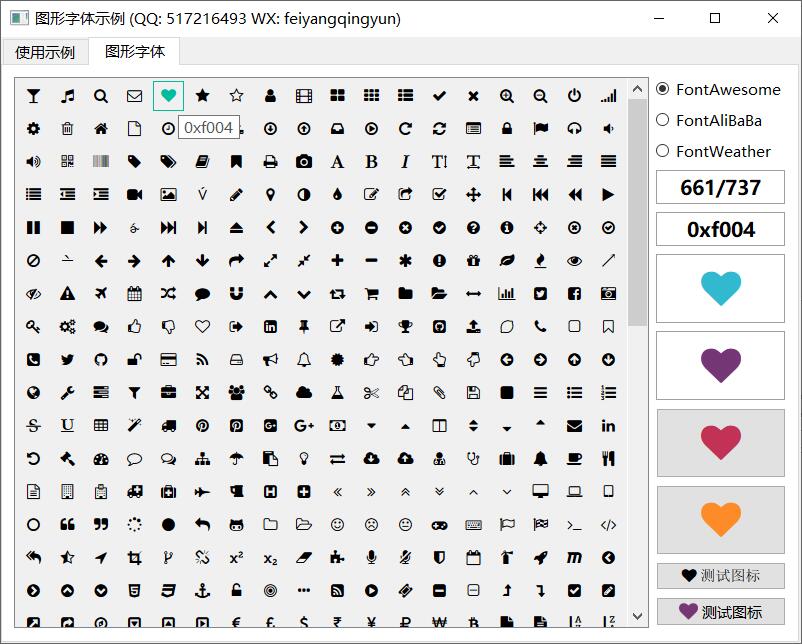
Task: Click the envelope mail icon
Action: click(x=135, y=96)
